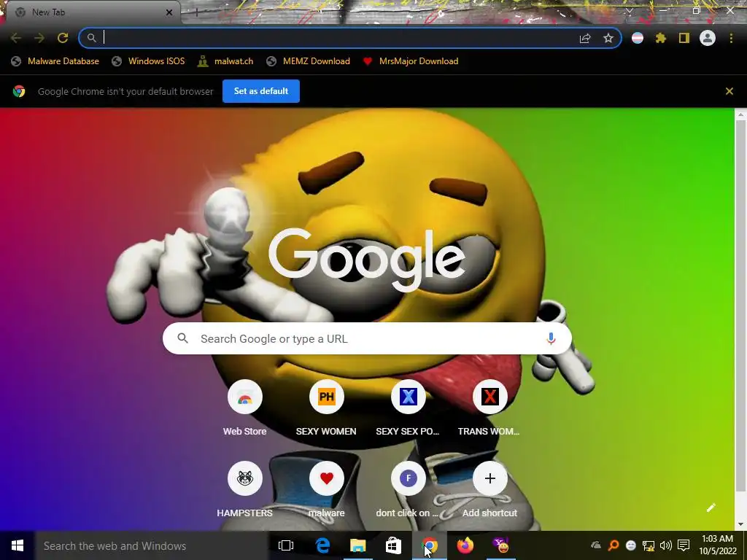Image resolution: width=747 pixels, height=560 pixels.
Task: Click Search the web and Windows box
Action: tap(152, 545)
